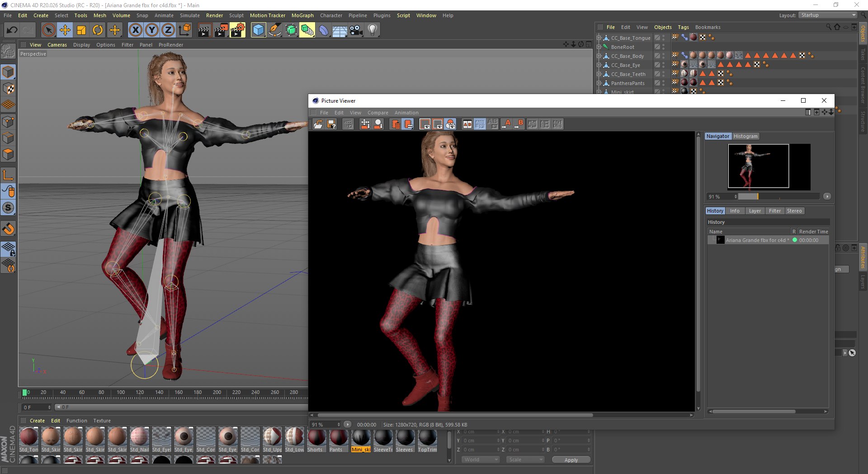This screenshot has width=868, height=474.
Task: Toggle visibility dots for BoneRoot
Action: [663, 47]
